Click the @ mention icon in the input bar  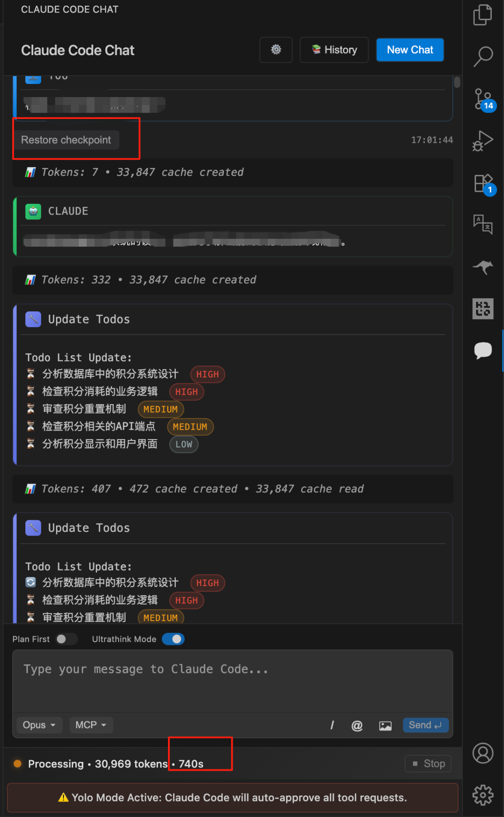(357, 725)
